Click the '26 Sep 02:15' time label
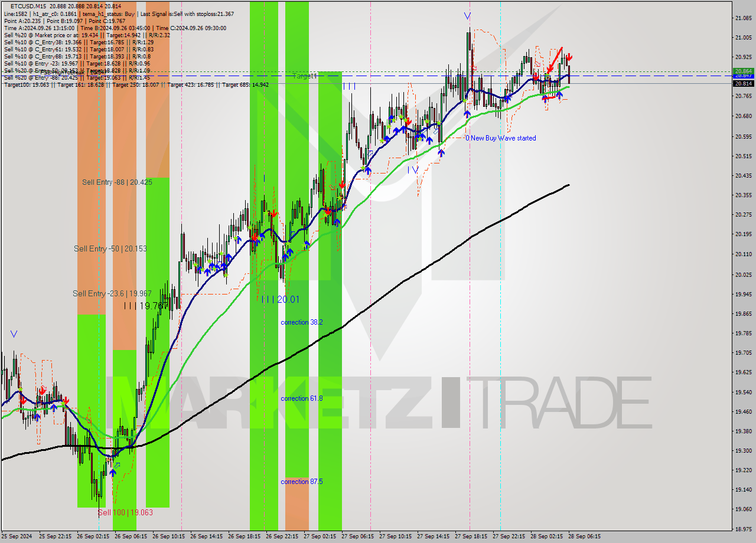This screenshot has height=543, width=756. (93, 537)
